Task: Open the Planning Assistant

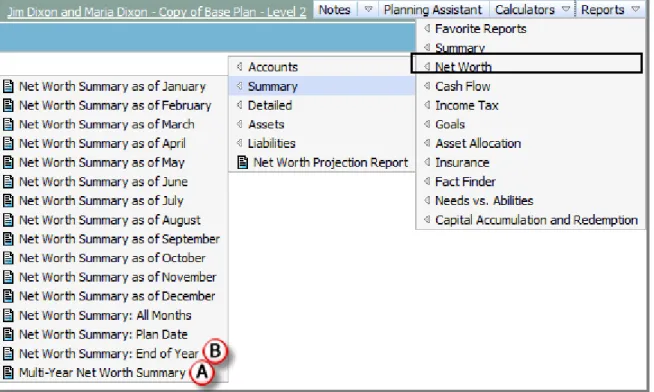Action: pos(433,10)
